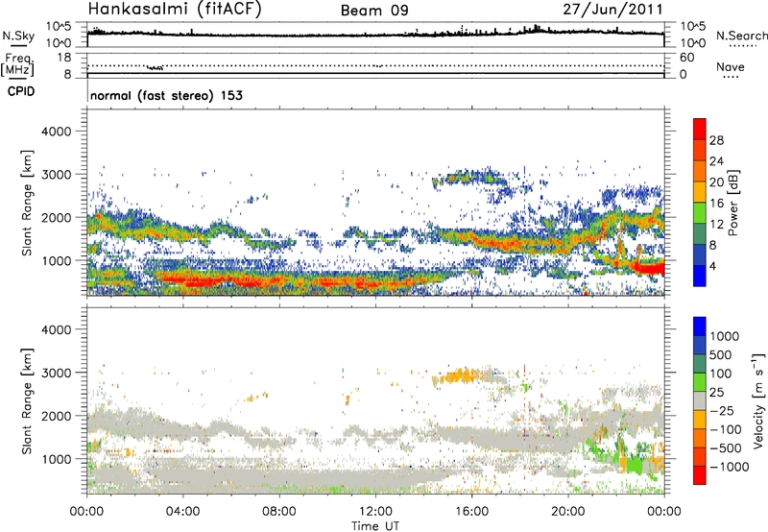The height and width of the screenshot is (532, 768).
Task: Pick the blue power segment below 4 dB
Action: click(x=700, y=276)
